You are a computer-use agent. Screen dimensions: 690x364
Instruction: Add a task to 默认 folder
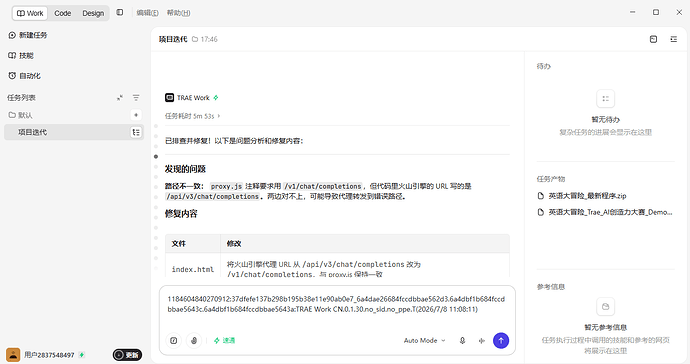coord(136,115)
